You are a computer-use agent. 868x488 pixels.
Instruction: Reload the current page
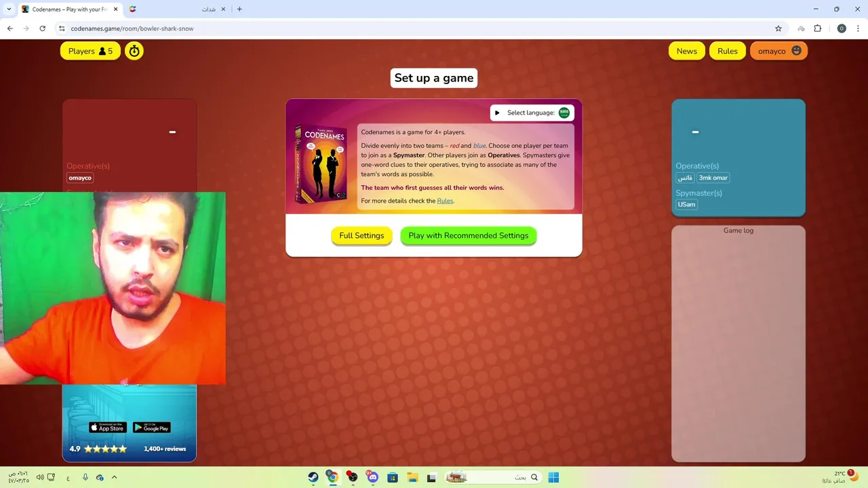click(x=43, y=28)
